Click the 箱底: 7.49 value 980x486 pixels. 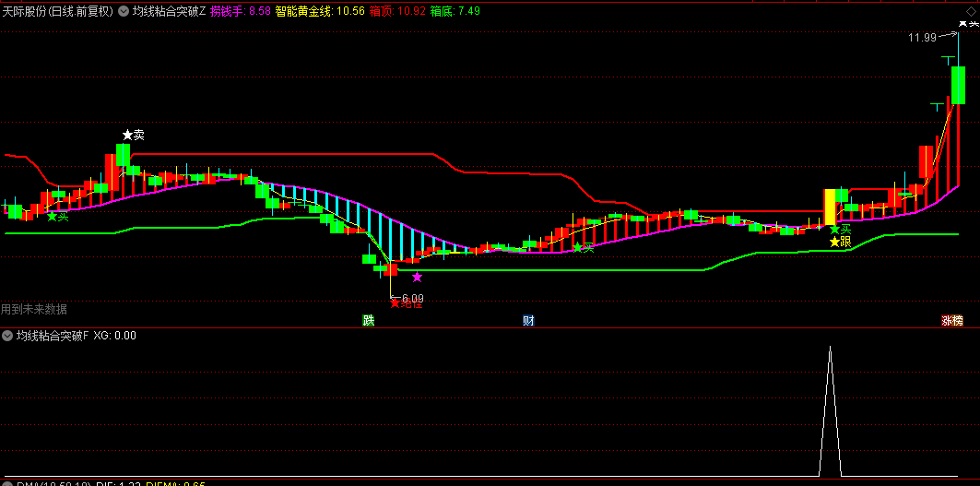click(455, 11)
